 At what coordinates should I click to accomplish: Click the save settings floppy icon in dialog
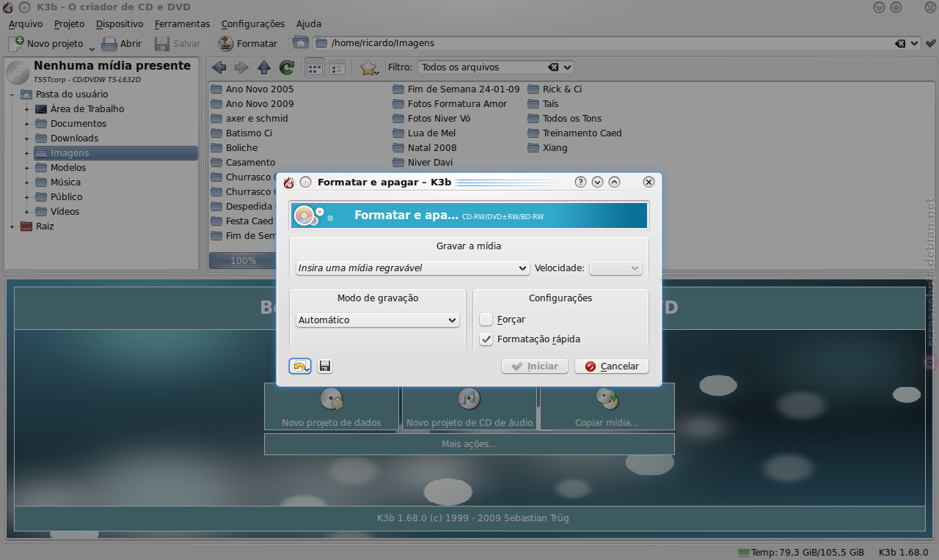pos(325,366)
